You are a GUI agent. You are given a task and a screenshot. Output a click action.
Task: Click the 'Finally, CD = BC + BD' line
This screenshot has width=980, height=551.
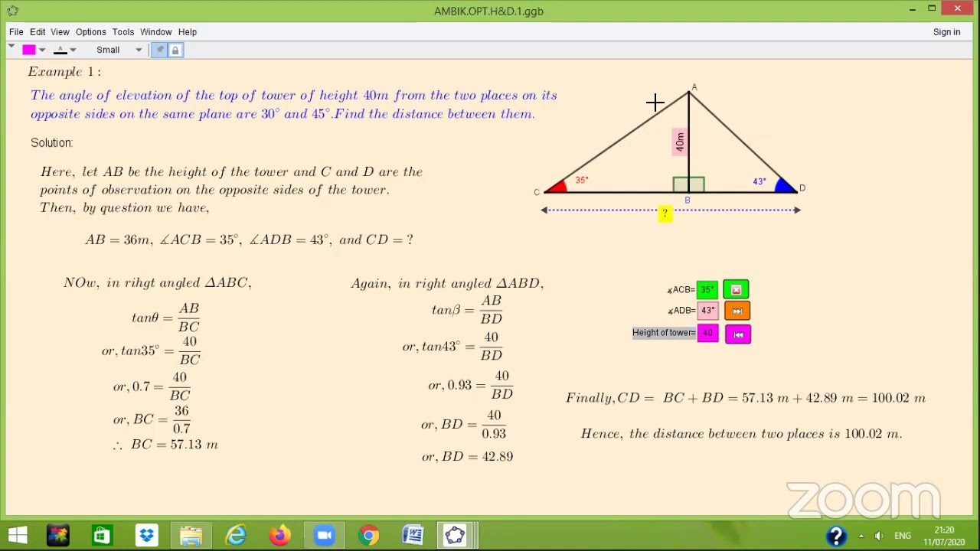coord(746,398)
